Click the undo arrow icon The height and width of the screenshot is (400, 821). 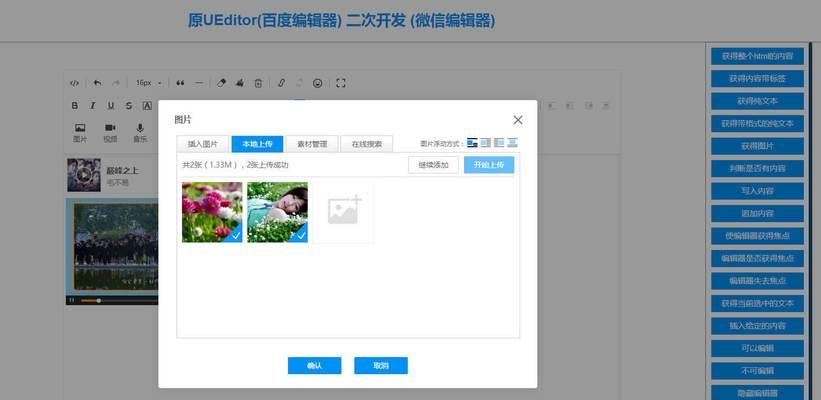97,83
